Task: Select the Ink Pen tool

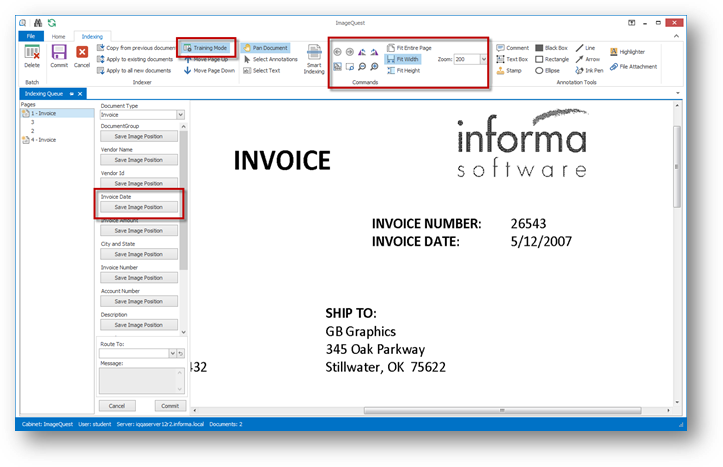Action: pos(589,71)
